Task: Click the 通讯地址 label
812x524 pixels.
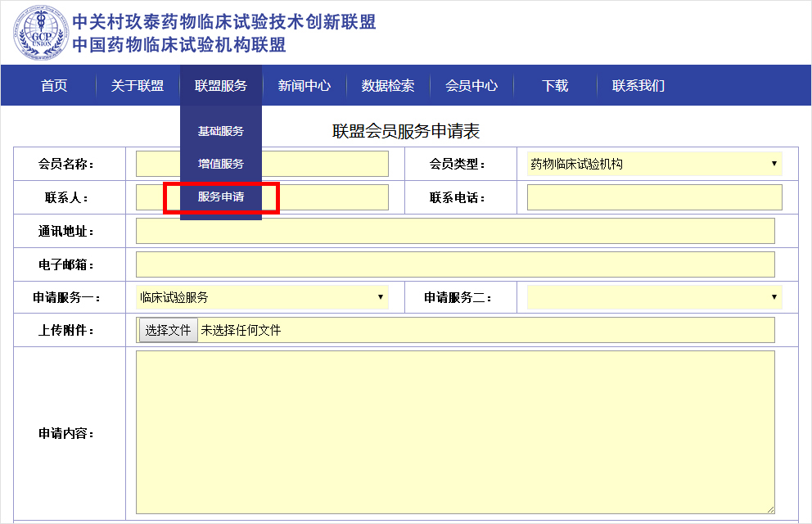Action: tap(65, 232)
